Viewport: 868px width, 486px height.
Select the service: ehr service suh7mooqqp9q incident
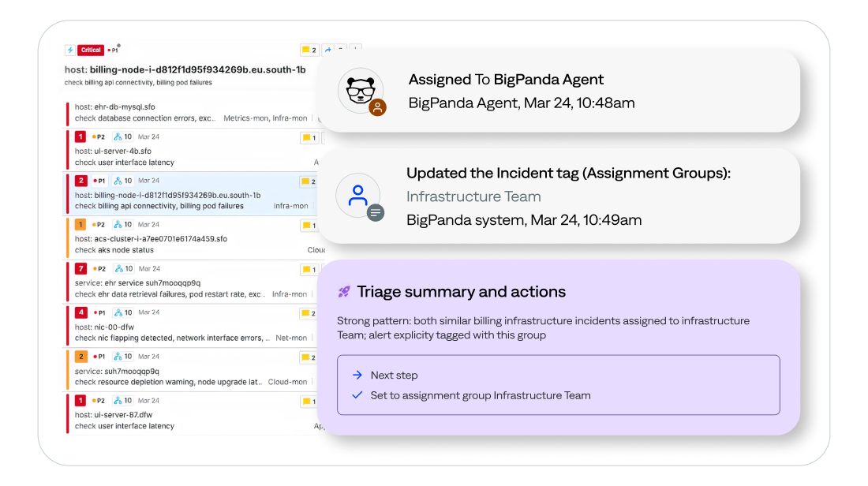pos(138,282)
